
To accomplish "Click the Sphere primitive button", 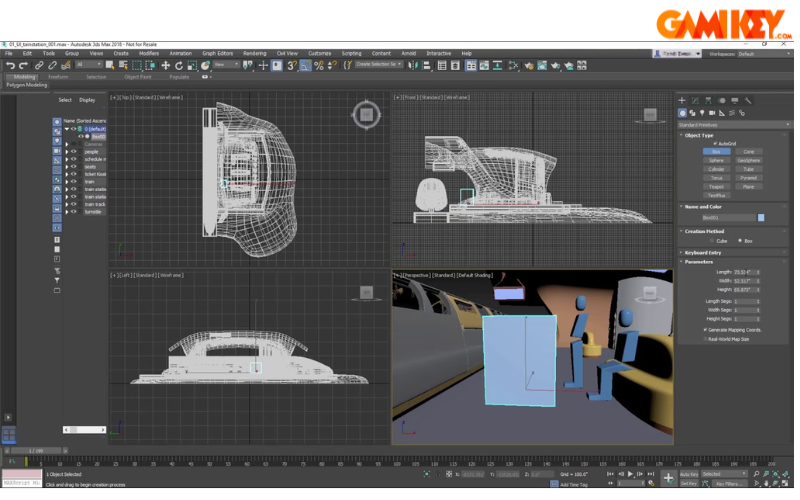I will click(716, 160).
